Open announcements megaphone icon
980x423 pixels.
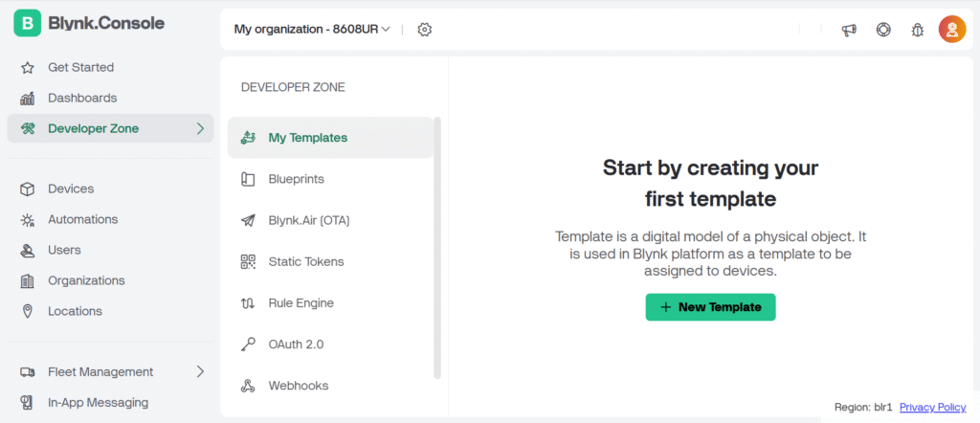pos(849,30)
